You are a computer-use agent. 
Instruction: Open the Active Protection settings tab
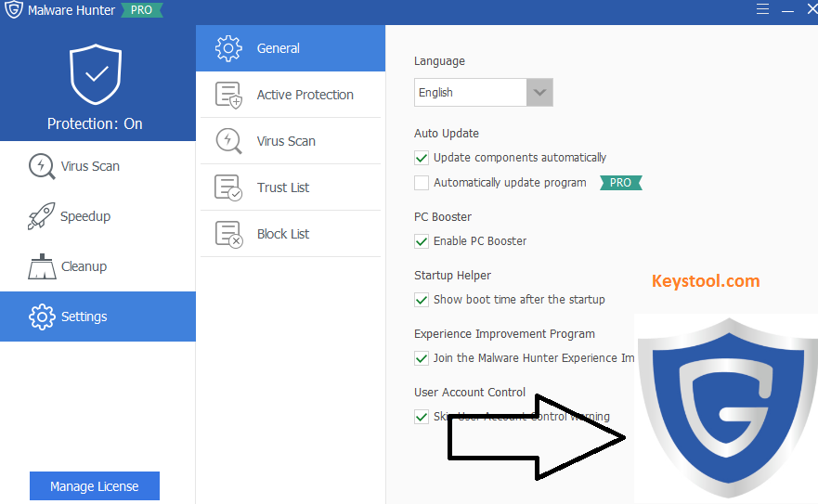[291, 95]
